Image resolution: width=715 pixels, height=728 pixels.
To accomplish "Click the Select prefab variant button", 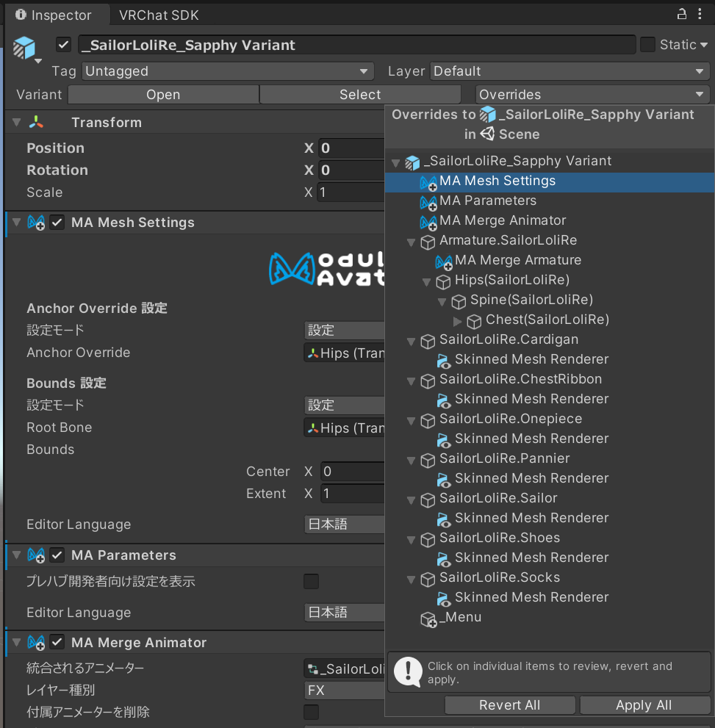I will click(x=360, y=94).
